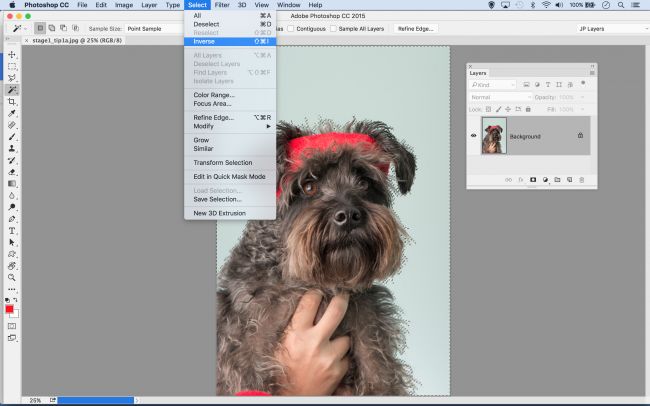Click the Background layer thumbnail
Screen dimensions: 650x406
point(494,136)
